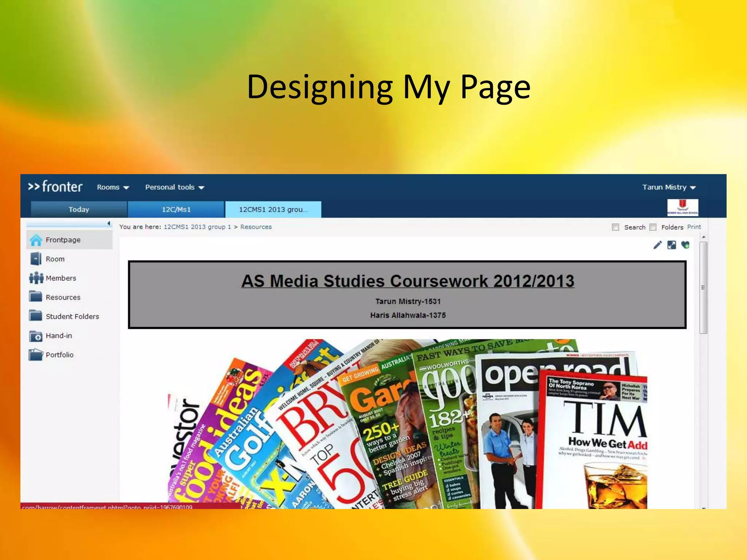747x560 pixels.
Task: Click the Frontpage home icon
Action: (36, 240)
